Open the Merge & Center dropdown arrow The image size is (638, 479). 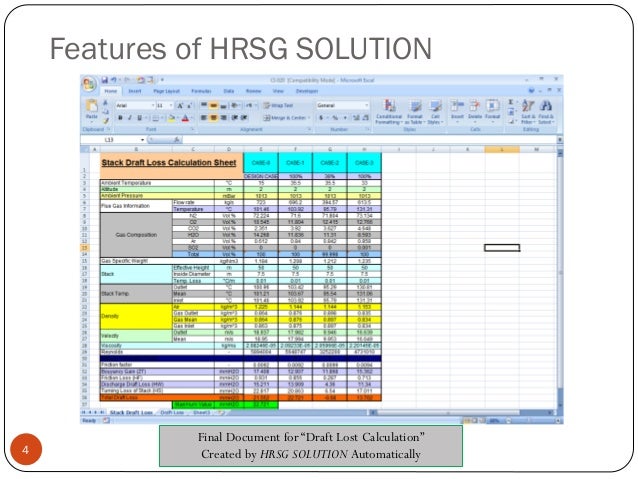point(309,118)
